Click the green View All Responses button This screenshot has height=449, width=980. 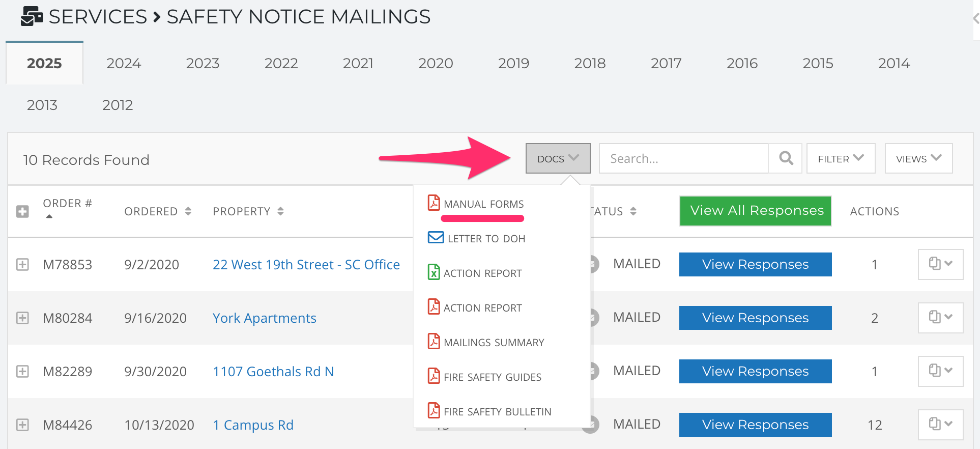click(756, 211)
